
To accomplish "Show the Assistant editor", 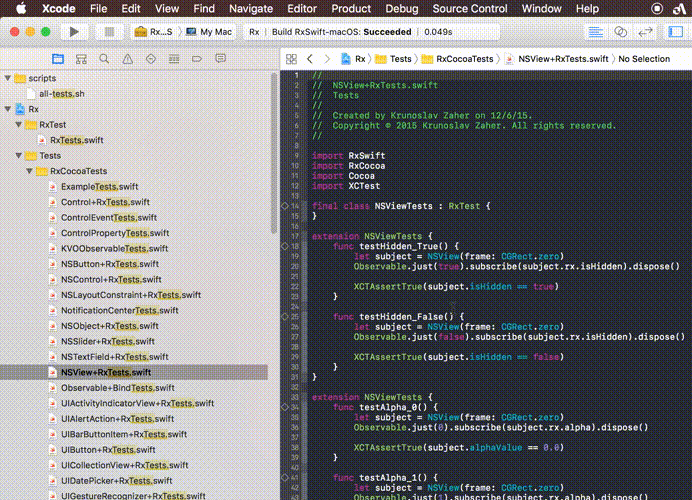I will pyautogui.click(x=621, y=32).
